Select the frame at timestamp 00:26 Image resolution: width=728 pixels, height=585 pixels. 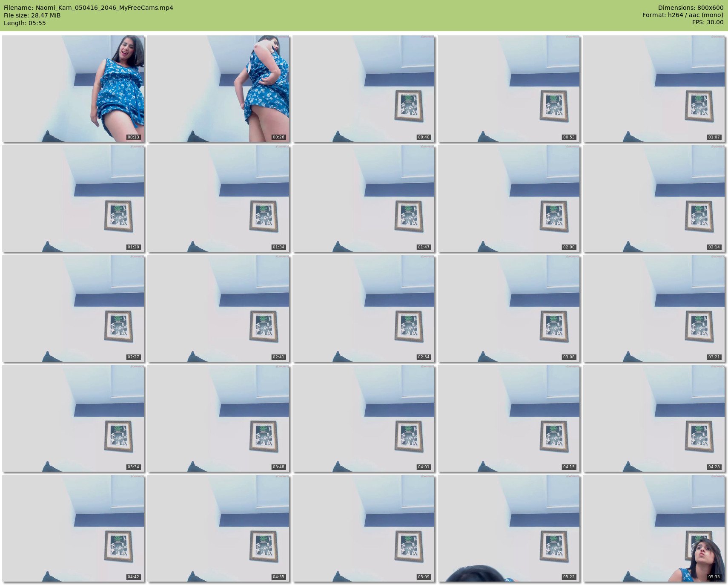click(x=218, y=89)
